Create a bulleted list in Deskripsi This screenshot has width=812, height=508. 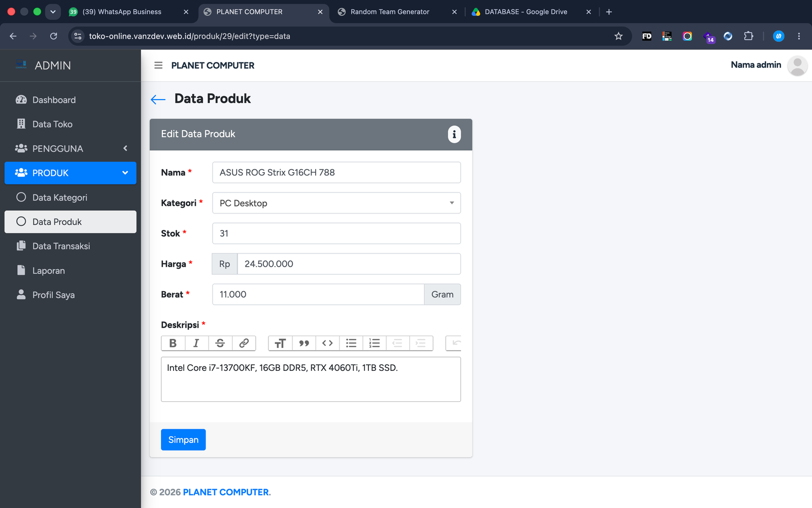point(351,343)
